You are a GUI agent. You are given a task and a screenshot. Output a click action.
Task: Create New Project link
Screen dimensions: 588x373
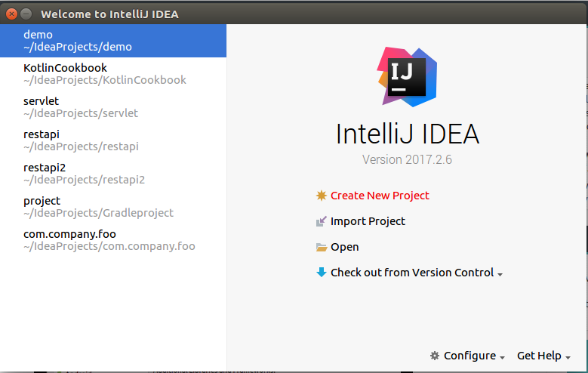380,196
